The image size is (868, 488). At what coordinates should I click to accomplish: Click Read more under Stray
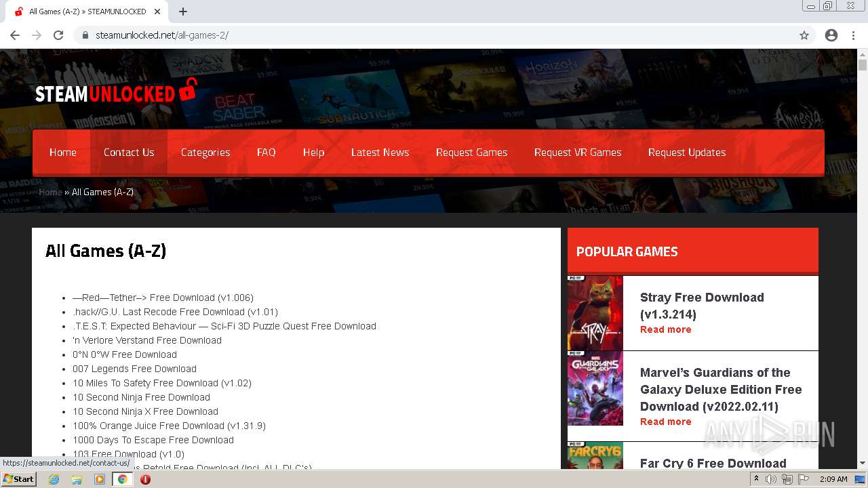pos(666,329)
